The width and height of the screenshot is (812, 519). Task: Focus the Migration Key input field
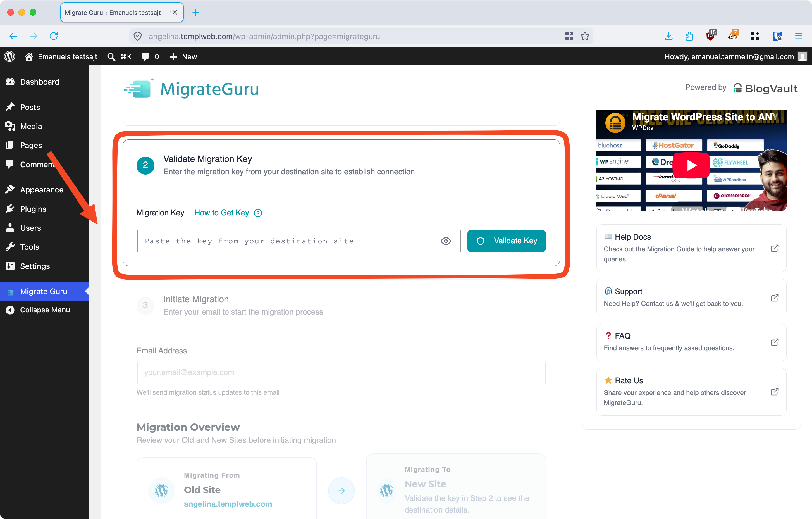point(299,241)
